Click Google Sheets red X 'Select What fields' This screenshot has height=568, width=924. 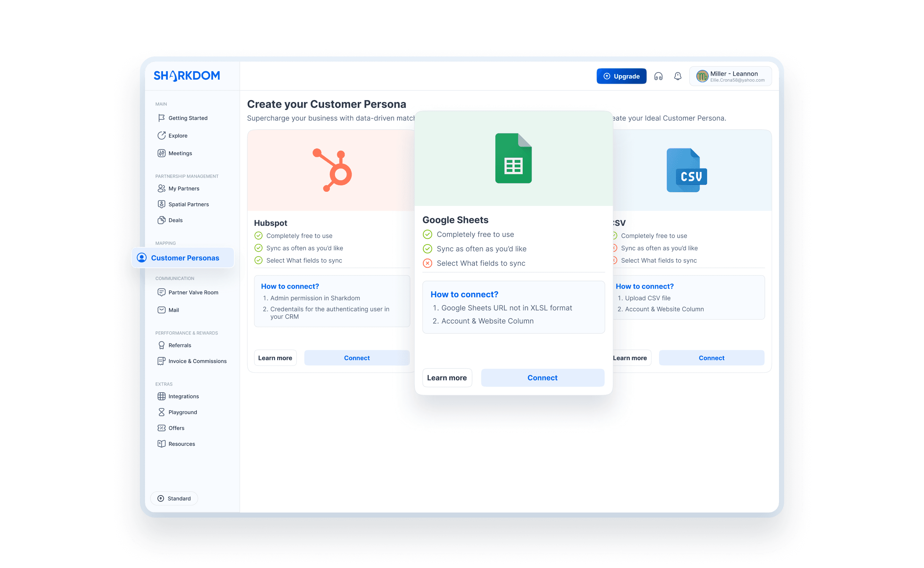pyautogui.click(x=427, y=263)
